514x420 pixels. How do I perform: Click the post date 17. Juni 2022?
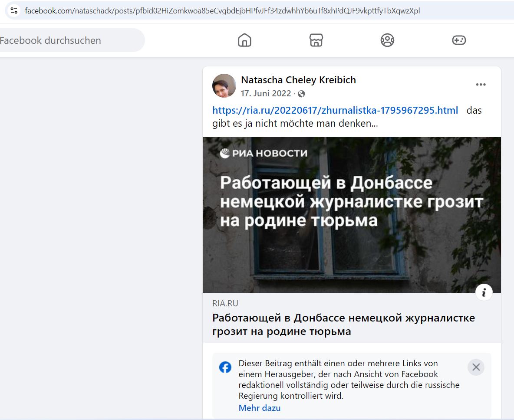pos(266,94)
